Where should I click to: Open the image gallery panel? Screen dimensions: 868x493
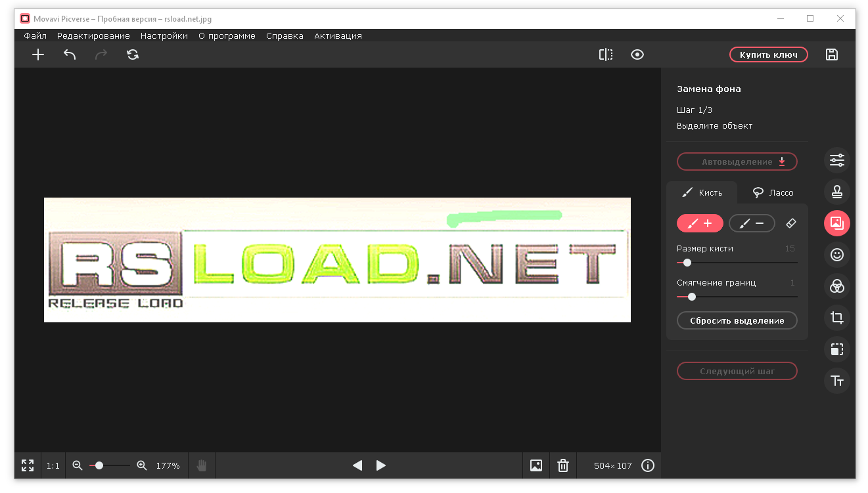(536, 465)
